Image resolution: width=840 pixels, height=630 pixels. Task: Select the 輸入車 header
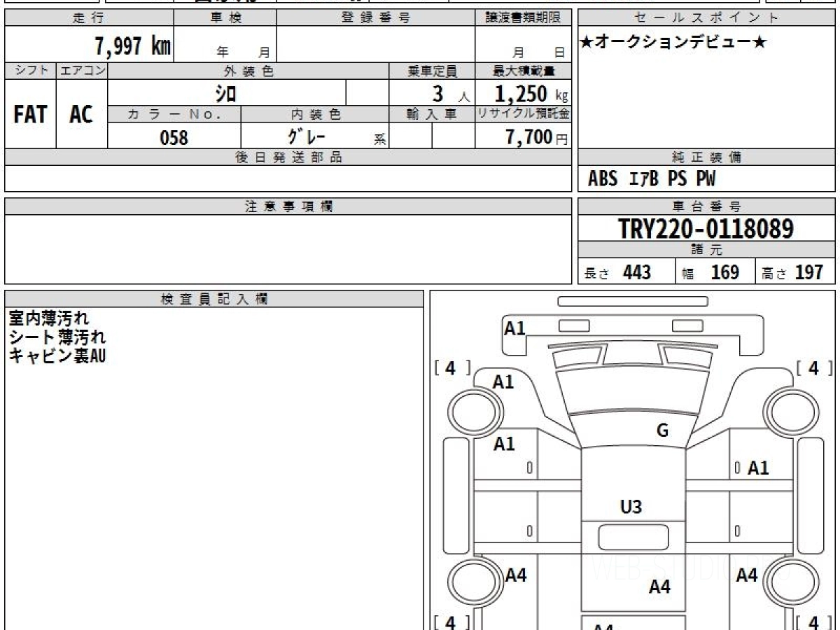pos(432,115)
